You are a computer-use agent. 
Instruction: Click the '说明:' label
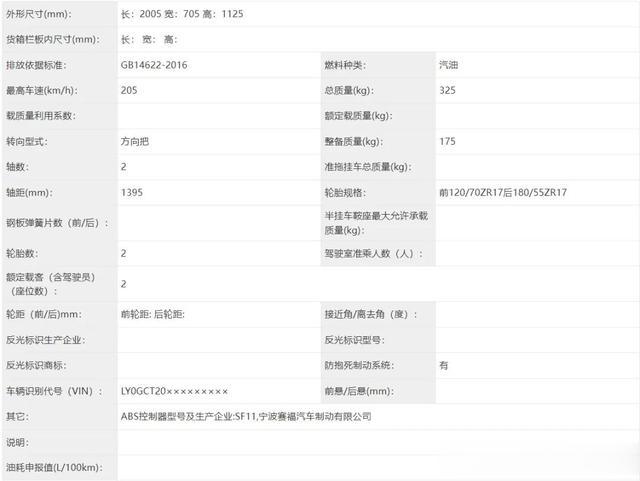[x=17, y=442]
